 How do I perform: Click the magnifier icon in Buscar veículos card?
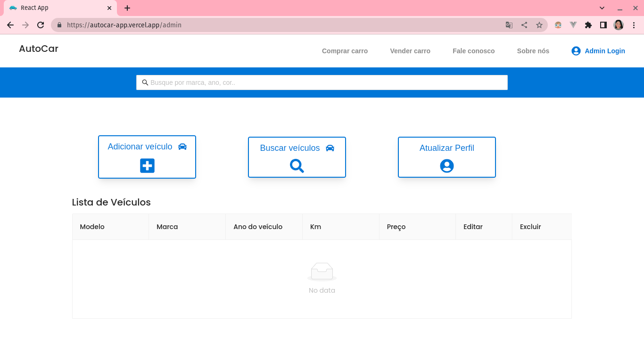click(x=297, y=166)
